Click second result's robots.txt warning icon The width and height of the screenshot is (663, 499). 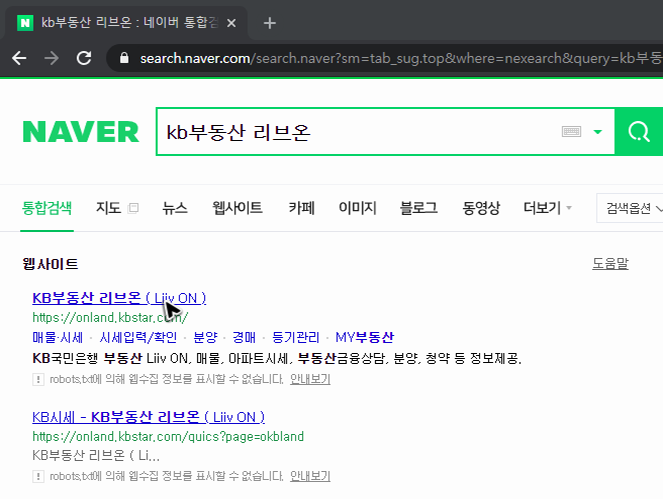[x=38, y=477]
